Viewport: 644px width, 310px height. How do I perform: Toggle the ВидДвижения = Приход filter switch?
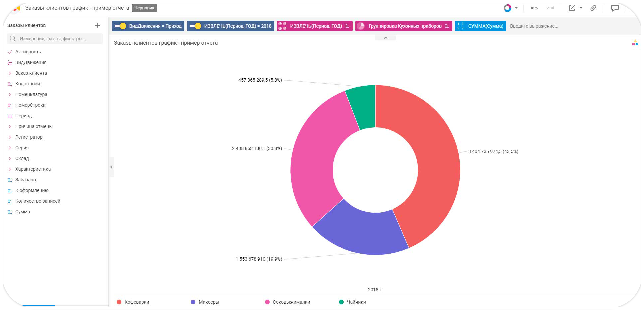[120, 26]
